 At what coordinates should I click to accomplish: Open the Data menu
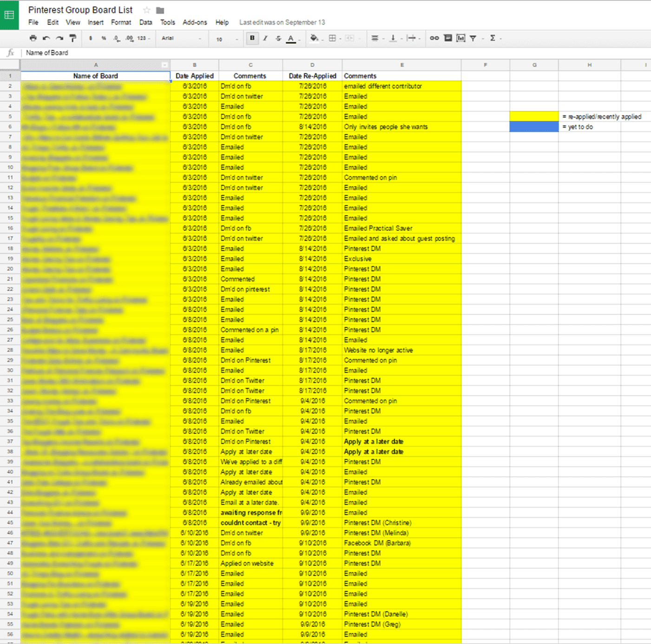click(145, 22)
